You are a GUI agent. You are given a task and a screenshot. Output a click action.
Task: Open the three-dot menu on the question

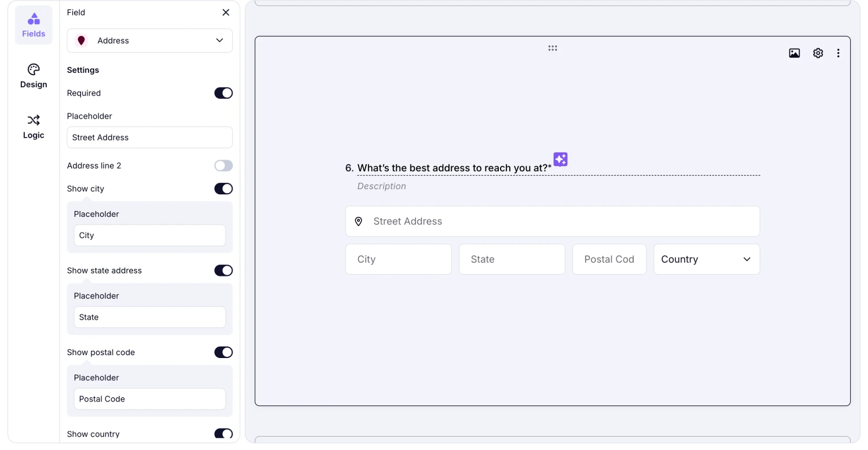pos(838,53)
